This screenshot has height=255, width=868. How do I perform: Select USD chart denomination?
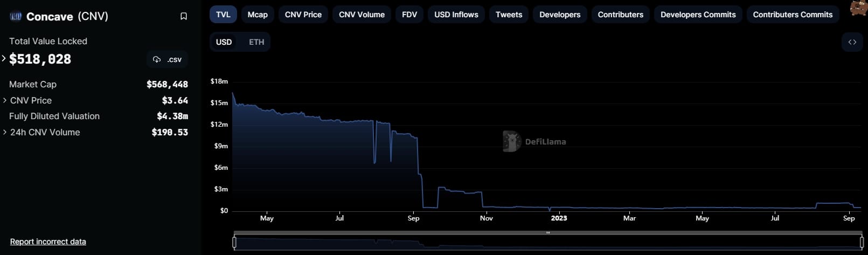point(224,42)
